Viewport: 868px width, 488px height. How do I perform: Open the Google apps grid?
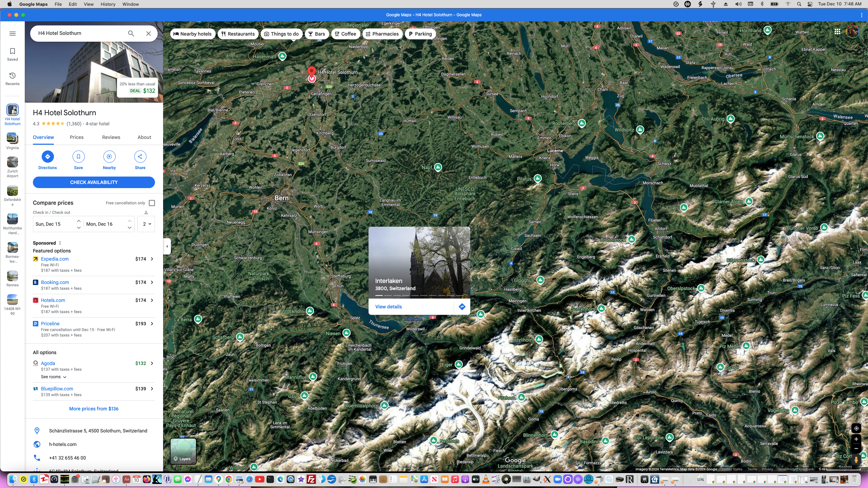coord(837,31)
